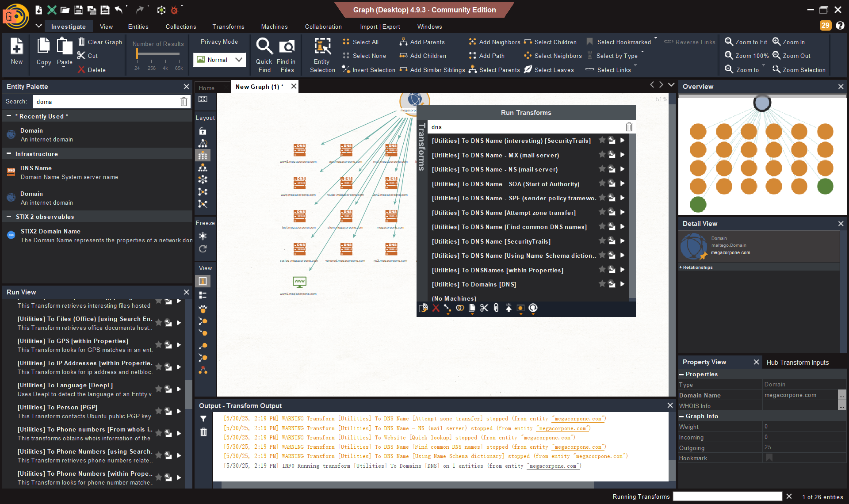Toggle star for To DNS Name - SOA transform
The image size is (849, 504).
pyautogui.click(x=602, y=184)
